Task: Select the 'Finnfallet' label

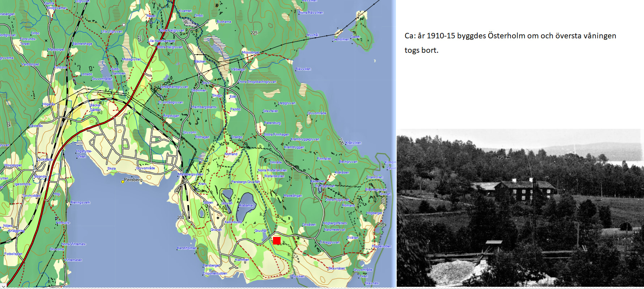Action: coord(324,159)
